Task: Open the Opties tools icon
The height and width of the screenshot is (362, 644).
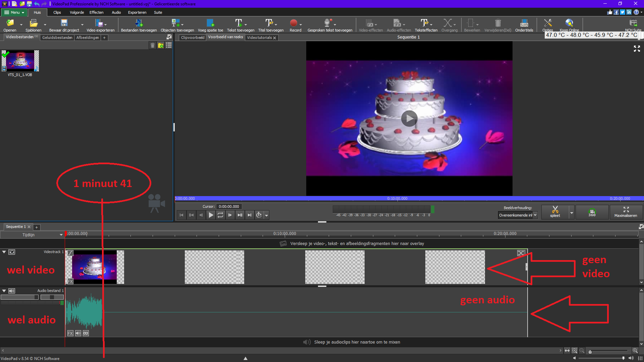Action: [548, 23]
